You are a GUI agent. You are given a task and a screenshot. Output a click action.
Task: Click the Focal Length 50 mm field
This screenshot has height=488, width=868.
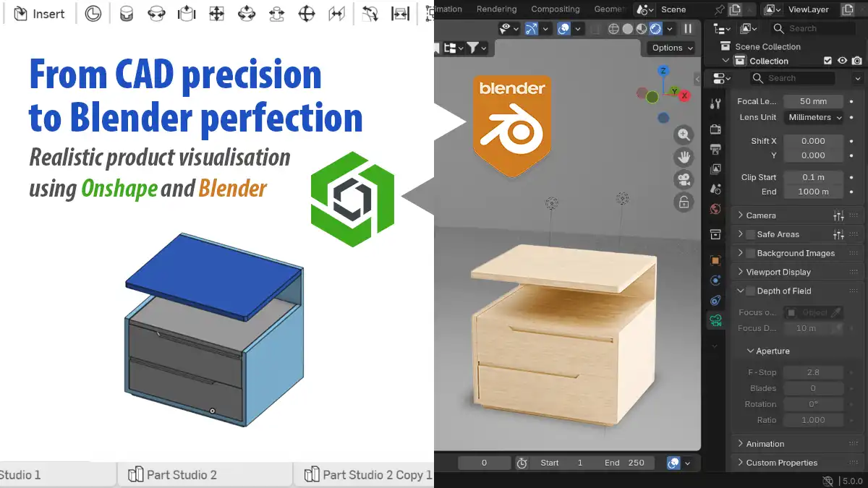click(814, 101)
